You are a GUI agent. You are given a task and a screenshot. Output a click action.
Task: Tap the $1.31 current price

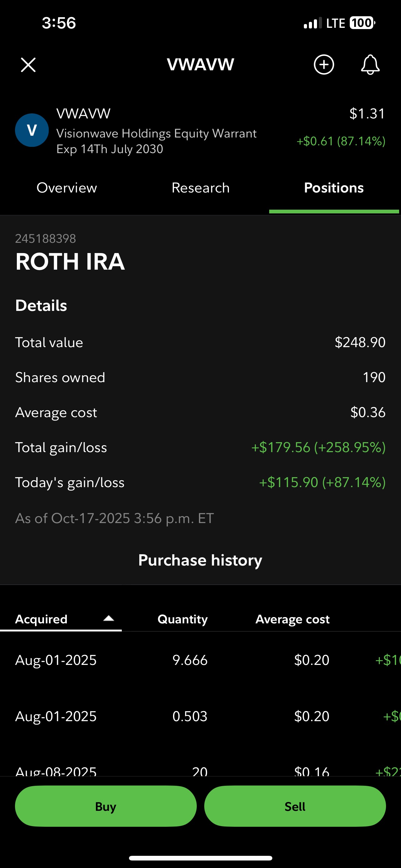pyautogui.click(x=367, y=113)
